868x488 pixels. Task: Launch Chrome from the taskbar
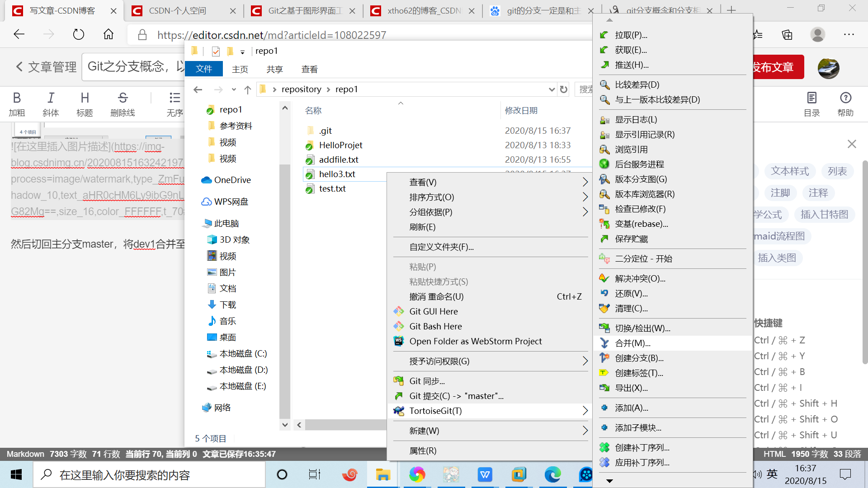417,474
